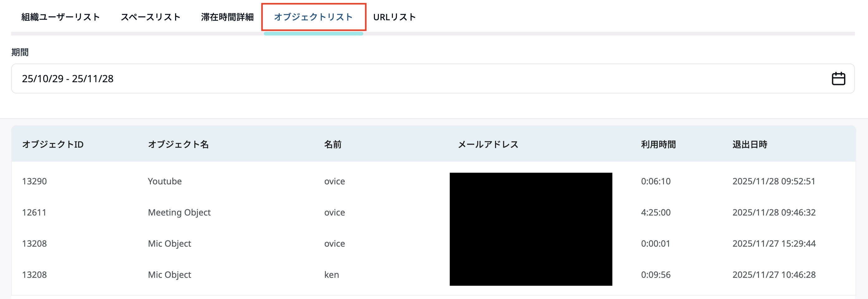Click the 退出日時 column header

click(x=749, y=145)
